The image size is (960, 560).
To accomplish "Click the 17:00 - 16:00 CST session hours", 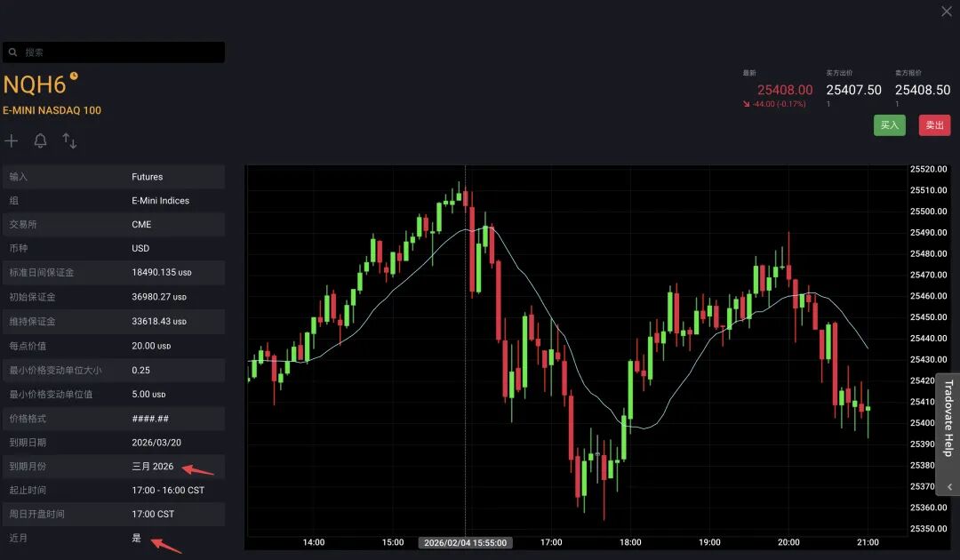I will click(168, 491).
